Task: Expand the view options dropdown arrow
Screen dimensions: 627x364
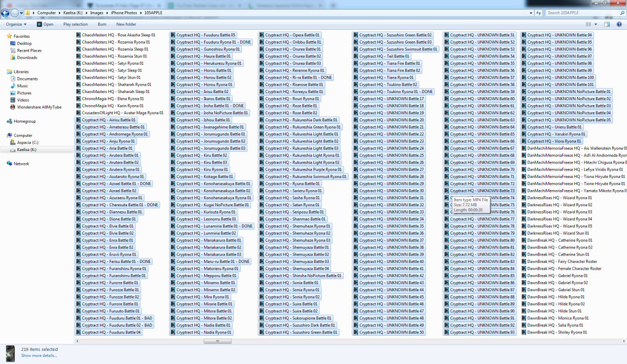Action: 596,24
